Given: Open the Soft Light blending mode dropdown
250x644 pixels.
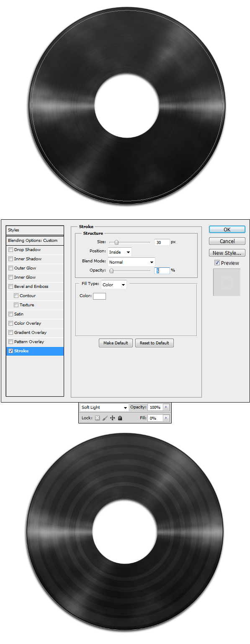Looking at the screenshot, I should point(104,407).
